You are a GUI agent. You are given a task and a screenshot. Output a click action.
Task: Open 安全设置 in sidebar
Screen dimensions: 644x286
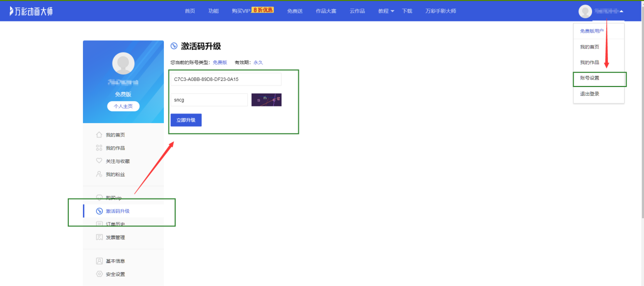115,274
